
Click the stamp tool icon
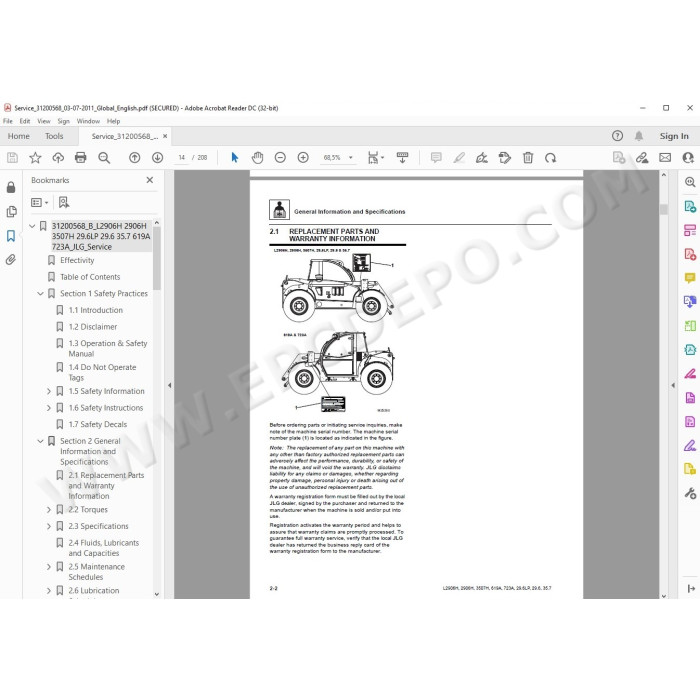(504, 158)
